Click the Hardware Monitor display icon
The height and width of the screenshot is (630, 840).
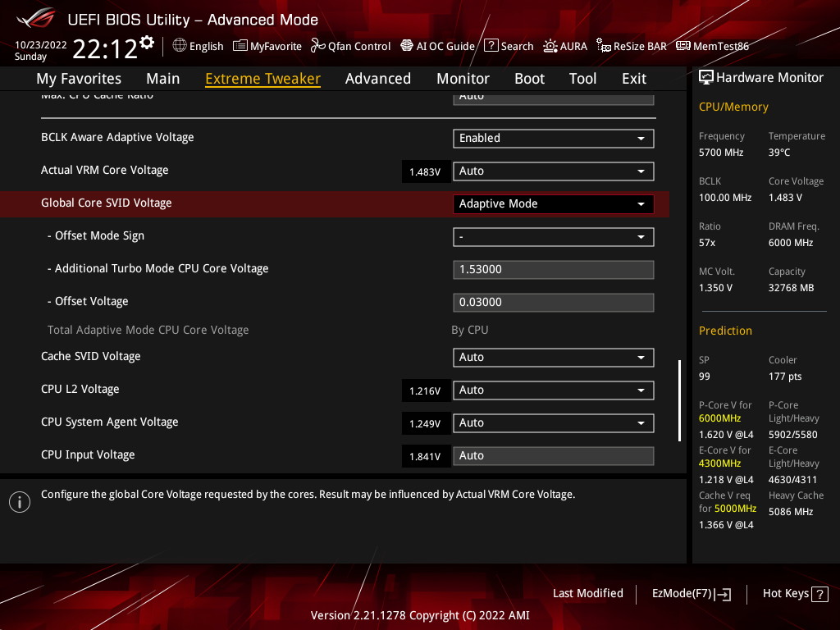click(x=706, y=78)
